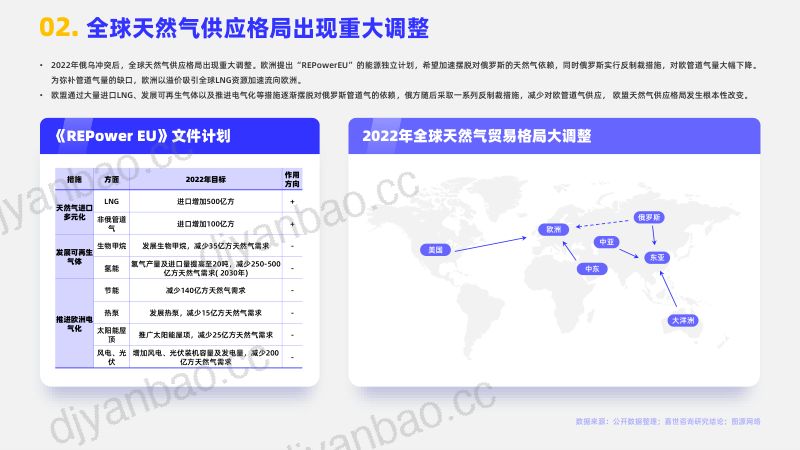
Task: Click the cell "天然气进口多元化"
Action: click(74, 212)
